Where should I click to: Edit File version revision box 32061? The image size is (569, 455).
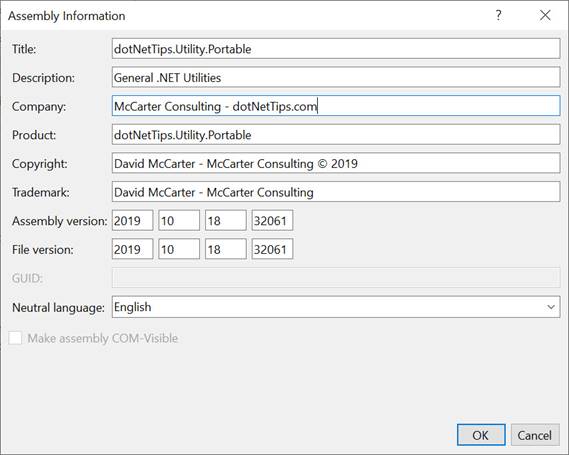click(272, 249)
